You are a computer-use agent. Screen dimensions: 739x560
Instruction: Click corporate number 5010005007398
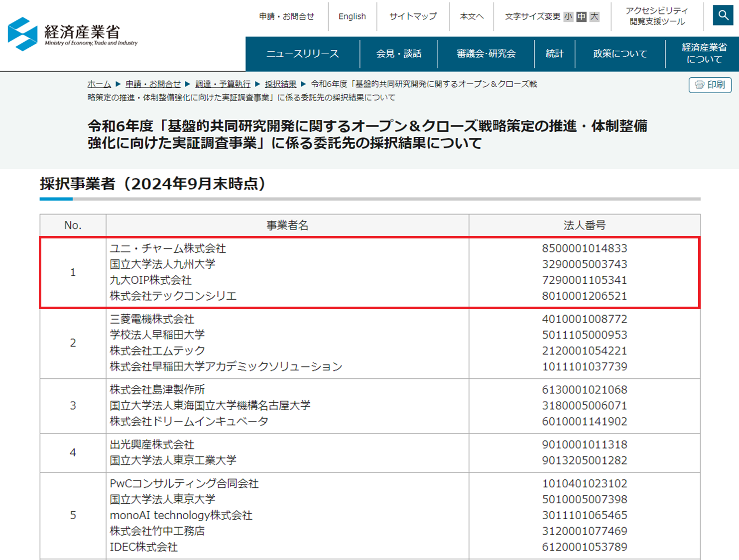pyautogui.click(x=585, y=499)
